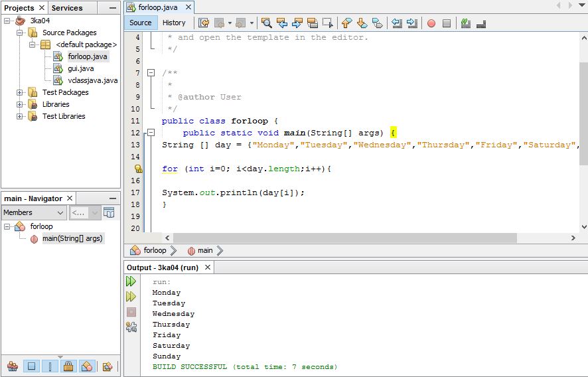Toggle Show Non-Public Members lock filter
Image resolution: width=588 pixels, height=377 pixels.
pos(68,366)
